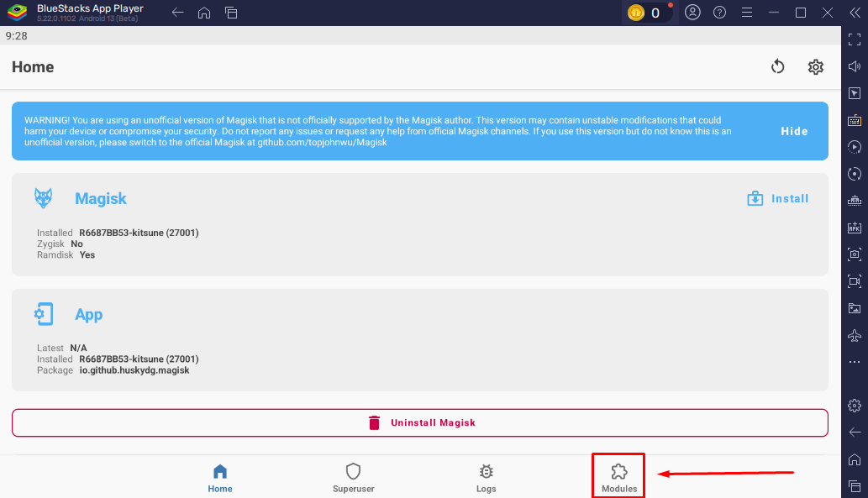Open the Modules tab

click(x=619, y=478)
